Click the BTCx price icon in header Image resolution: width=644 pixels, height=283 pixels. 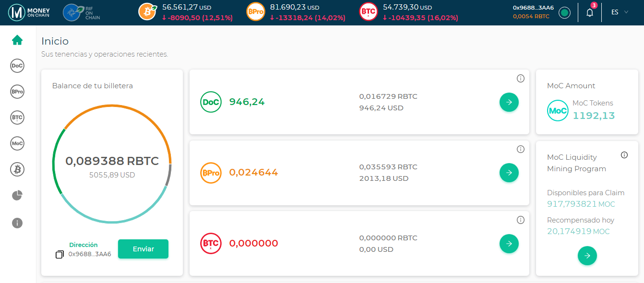point(369,12)
